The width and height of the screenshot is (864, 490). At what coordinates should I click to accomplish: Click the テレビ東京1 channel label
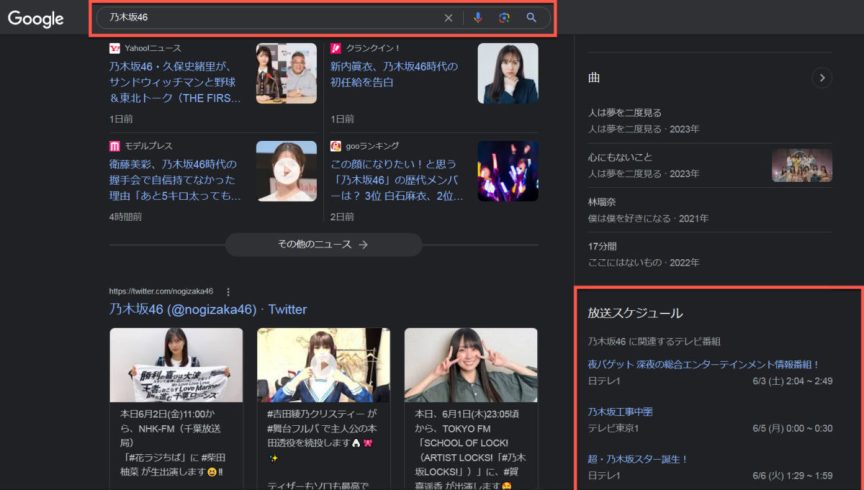click(x=613, y=428)
